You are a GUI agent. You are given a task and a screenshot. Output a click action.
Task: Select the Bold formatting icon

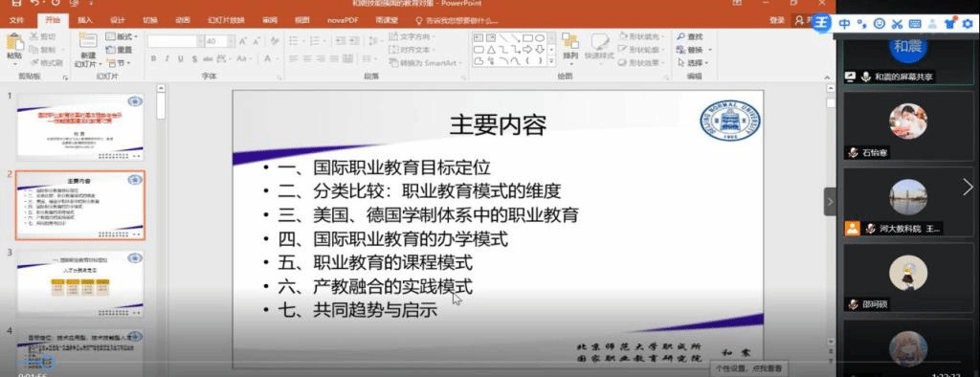coord(153,58)
